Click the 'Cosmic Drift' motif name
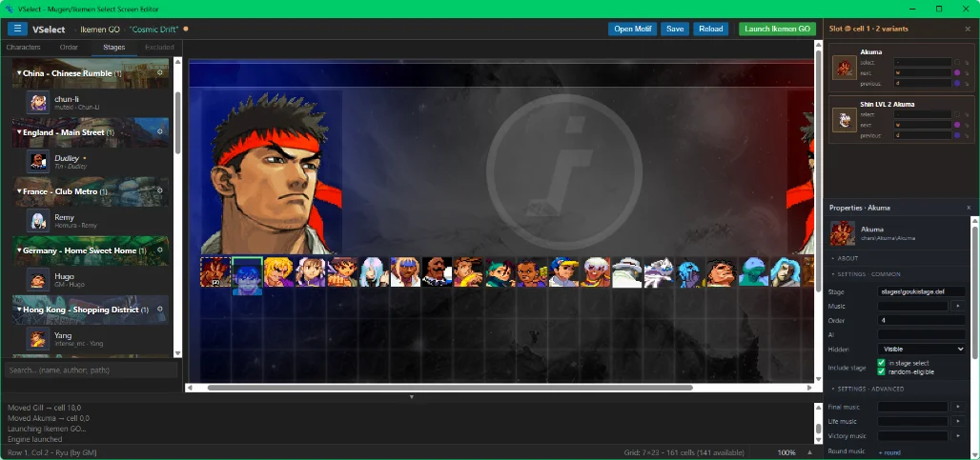The height and width of the screenshot is (460, 980). [x=153, y=30]
